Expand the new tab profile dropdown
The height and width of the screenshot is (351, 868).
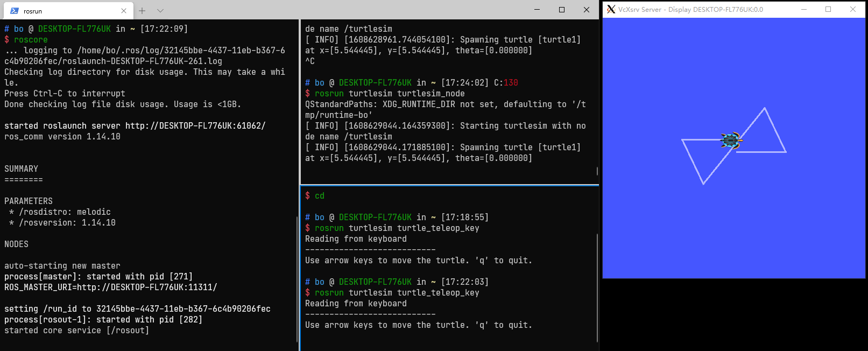point(160,11)
